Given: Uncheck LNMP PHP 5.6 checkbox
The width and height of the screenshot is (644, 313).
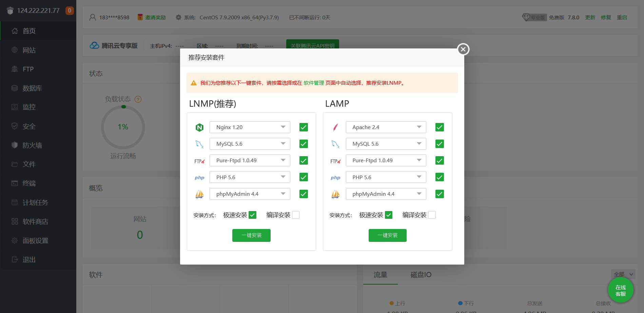Looking at the screenshot, I should pos(304,177).
